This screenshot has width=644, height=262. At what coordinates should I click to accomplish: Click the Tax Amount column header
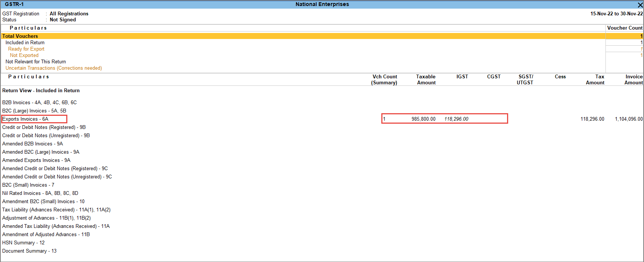tap(595, 79)
